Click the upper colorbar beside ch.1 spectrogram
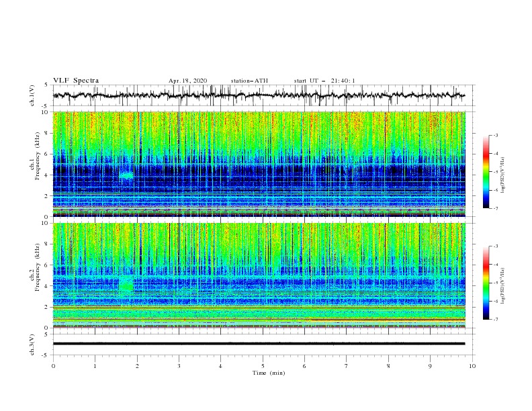Viewport: 532px width, 411px height. [486, 172]
